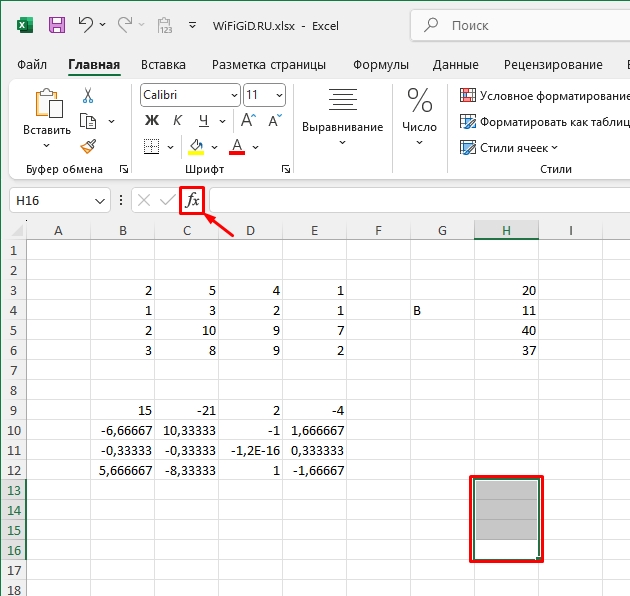This screenshot has height=596, width=630.
Task: Click the Undo arrow icon
Action: point(86,25)
